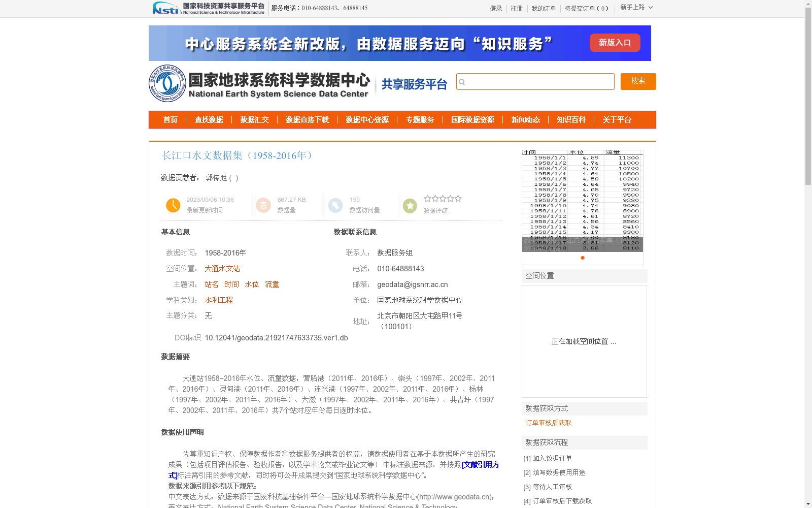Open the 知识百科 menu
Viewport: 812px width, 508px height.
571,120
